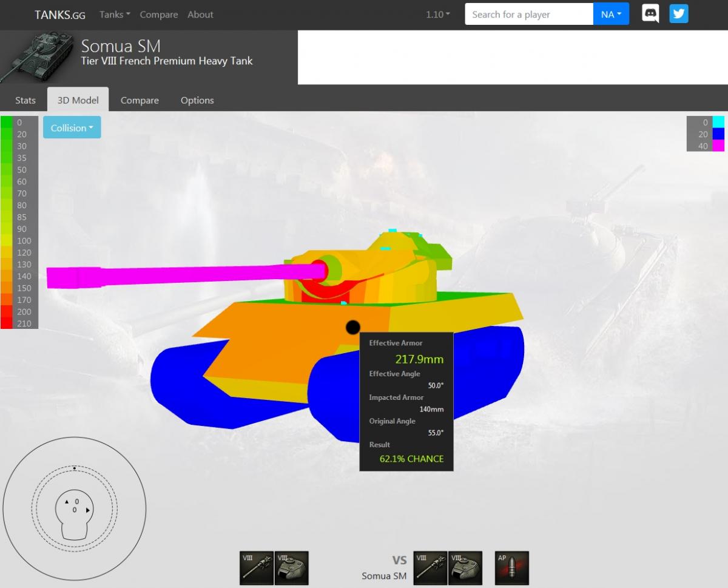Focus the Search for a player field
728x588 pixels.
click(x=529, y=14)
